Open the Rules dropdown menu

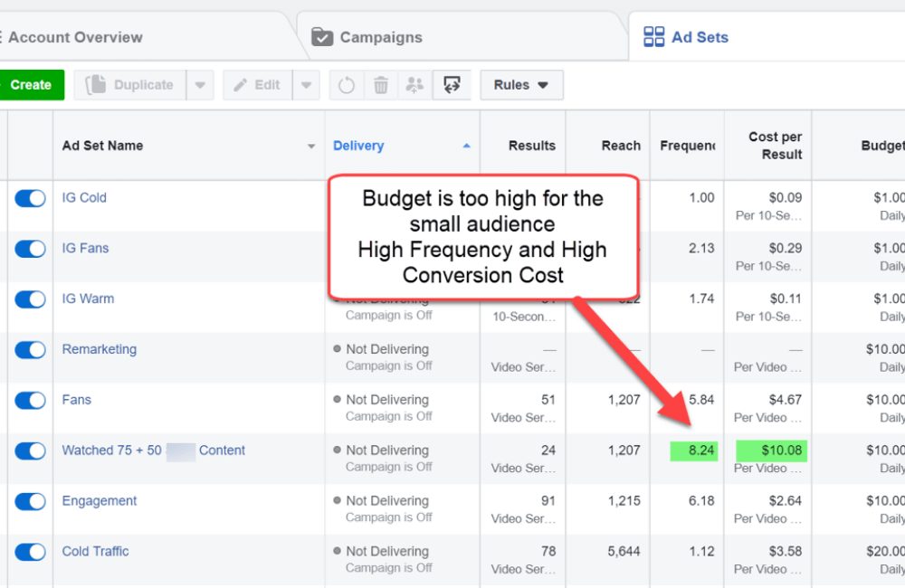pos(521,85)
